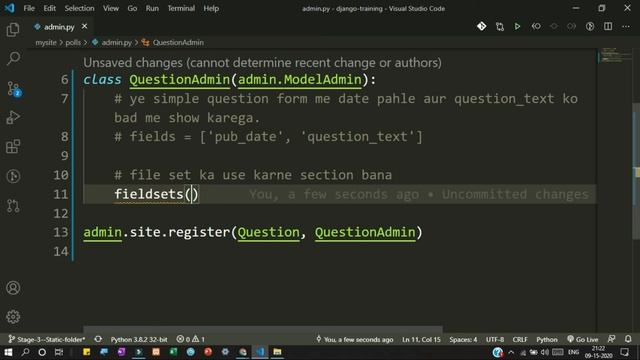Open Source Control view with badge
640x360 pixels.
(x=13, y=88)
